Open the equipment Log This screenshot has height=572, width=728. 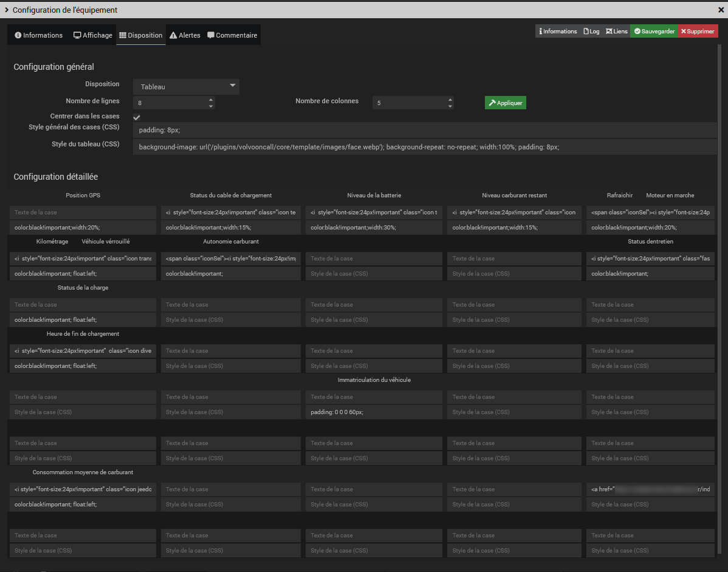pos(591,31)
